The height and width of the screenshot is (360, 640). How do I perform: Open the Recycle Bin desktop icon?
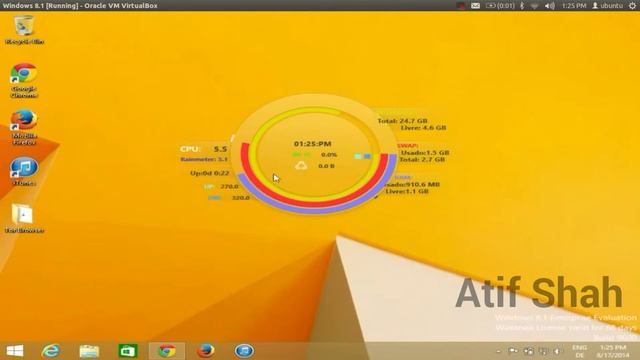click(24, 29)
